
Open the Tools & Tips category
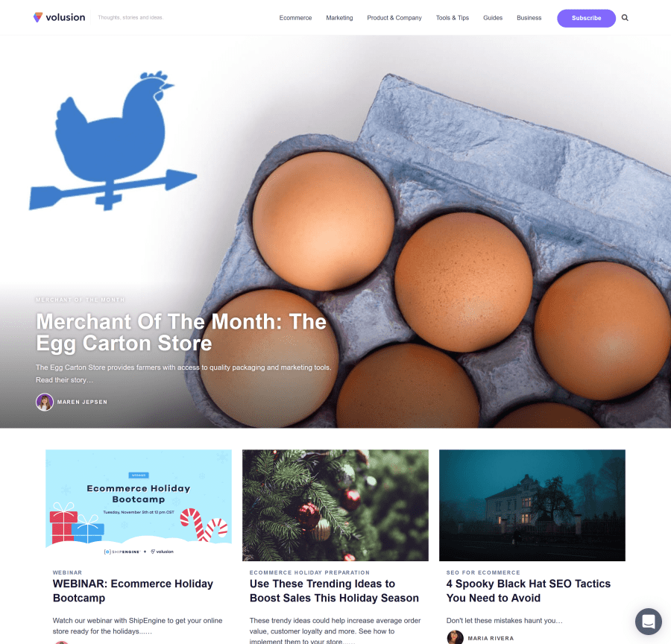pyautogui.click(x=453, y=18)
